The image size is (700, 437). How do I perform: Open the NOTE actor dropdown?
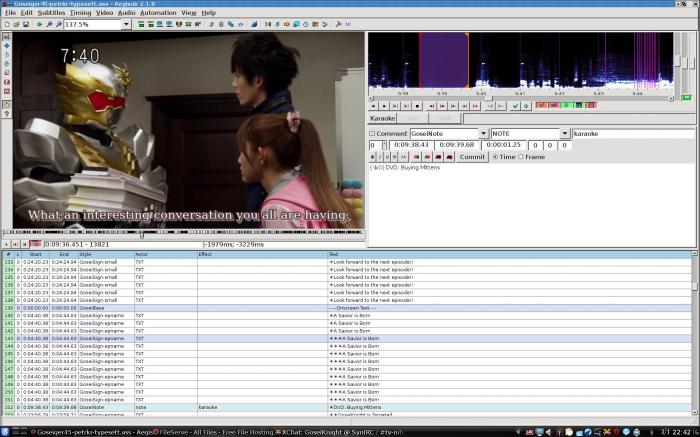coord(565,133)
